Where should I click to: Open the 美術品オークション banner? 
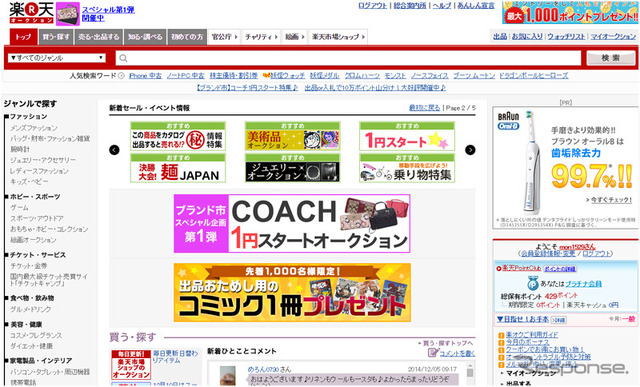coord(292,136)
